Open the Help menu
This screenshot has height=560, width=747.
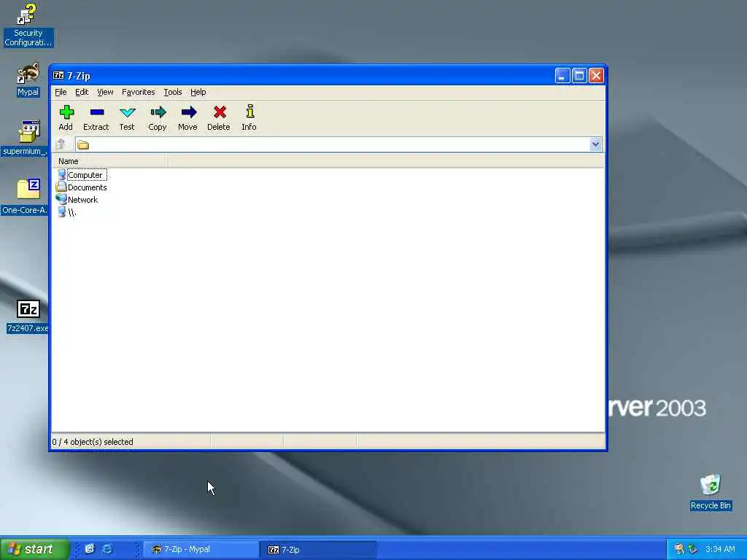pos(198,93)
